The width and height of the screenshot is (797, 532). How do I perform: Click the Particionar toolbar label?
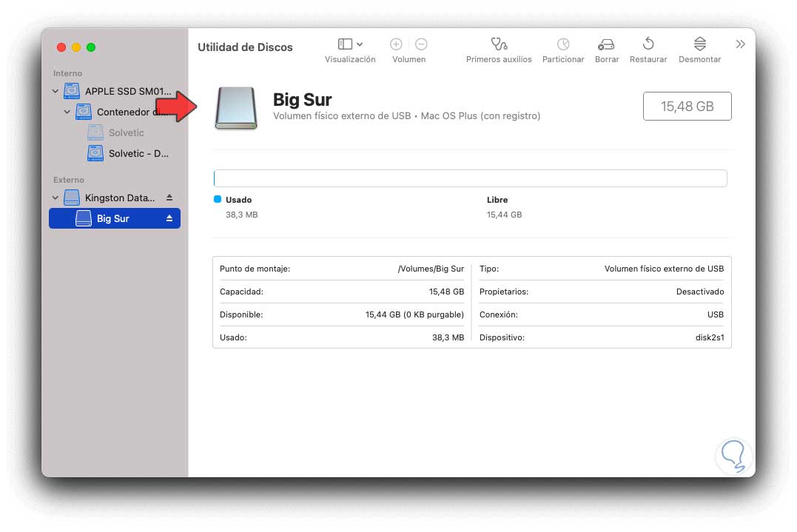coord(563,59)
